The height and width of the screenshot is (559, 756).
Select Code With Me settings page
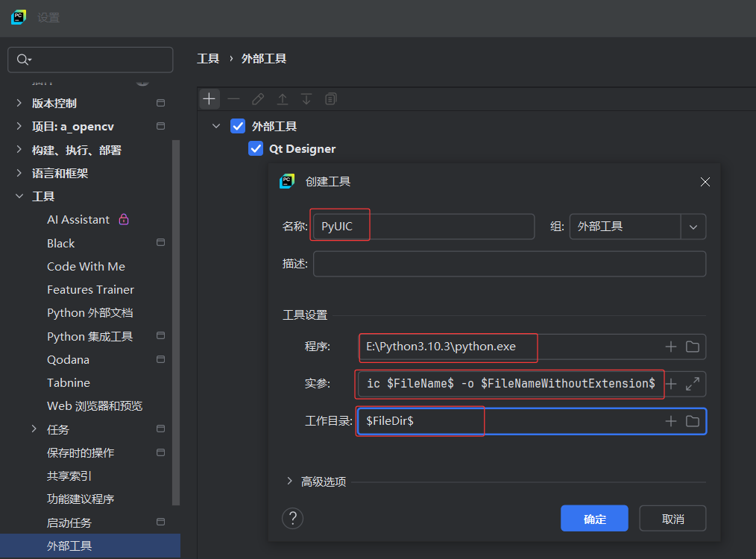[x=86, y=267]
